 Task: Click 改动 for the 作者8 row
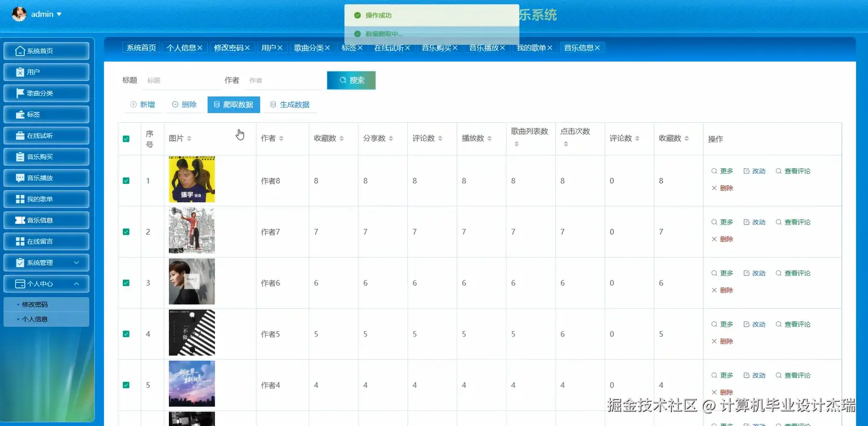coord(754,171)
